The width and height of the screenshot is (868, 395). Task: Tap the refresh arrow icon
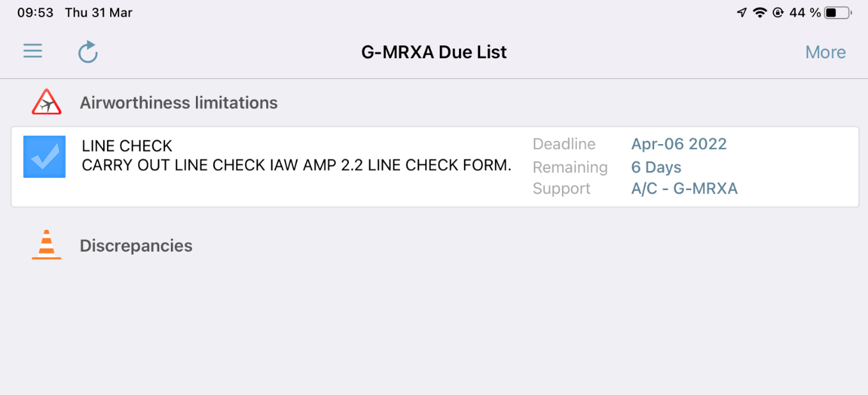(88, 52)
